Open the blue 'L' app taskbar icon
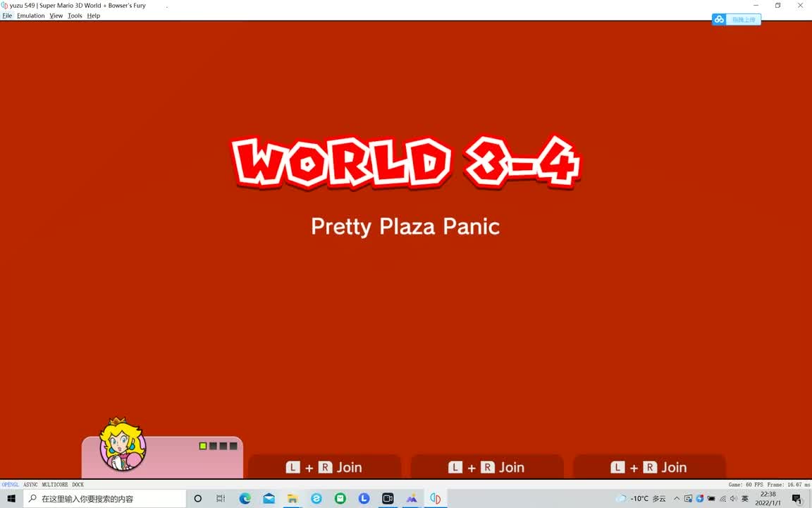The height and width of the screenshot is (508, 812). point(364,499)
